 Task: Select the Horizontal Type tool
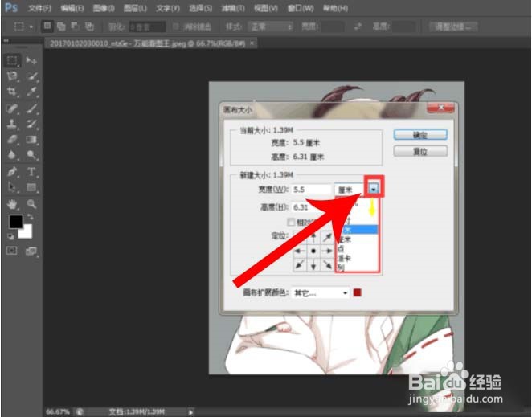[x=31, y=172]
